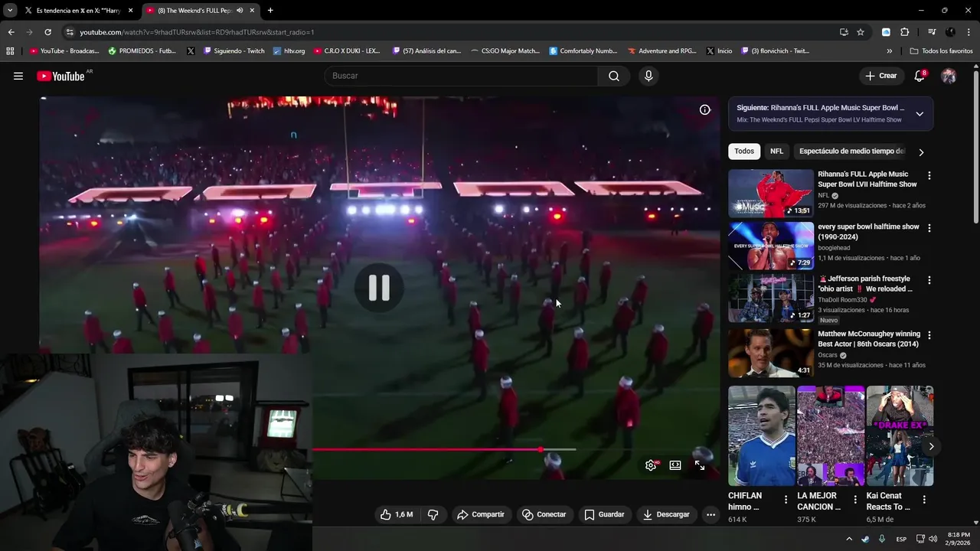Open more actions below the video
This screenshot has height=551, width=980.
(710, 514)
